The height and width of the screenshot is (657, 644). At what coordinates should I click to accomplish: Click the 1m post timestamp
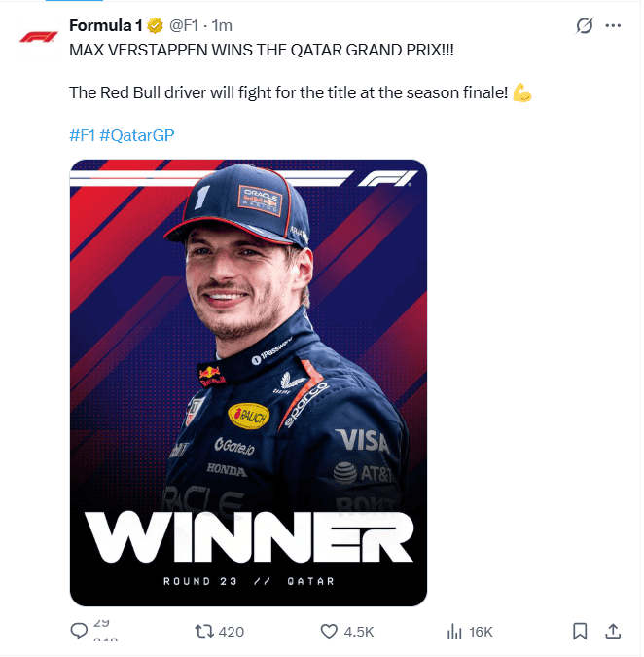pos(223,26)
